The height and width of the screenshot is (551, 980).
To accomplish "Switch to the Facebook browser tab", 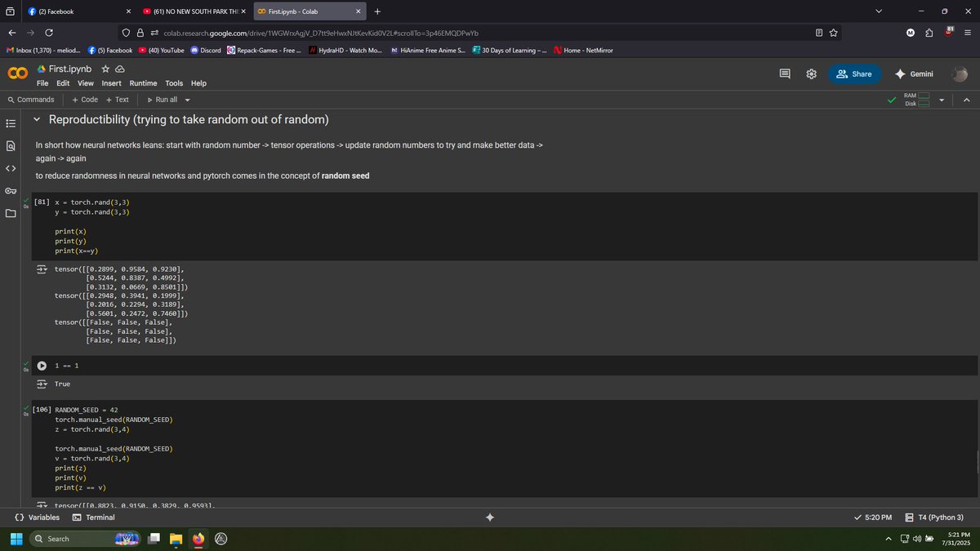I will tap(78, 11).
